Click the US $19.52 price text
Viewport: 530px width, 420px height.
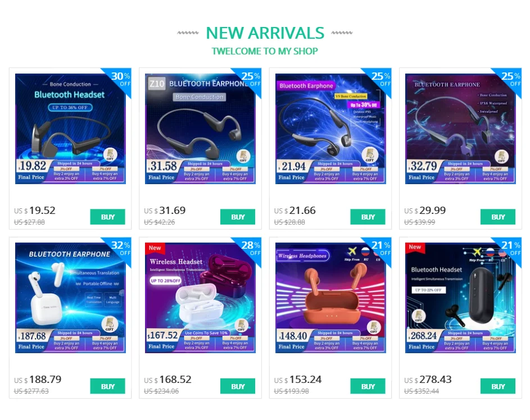click(x=34, y=211)
